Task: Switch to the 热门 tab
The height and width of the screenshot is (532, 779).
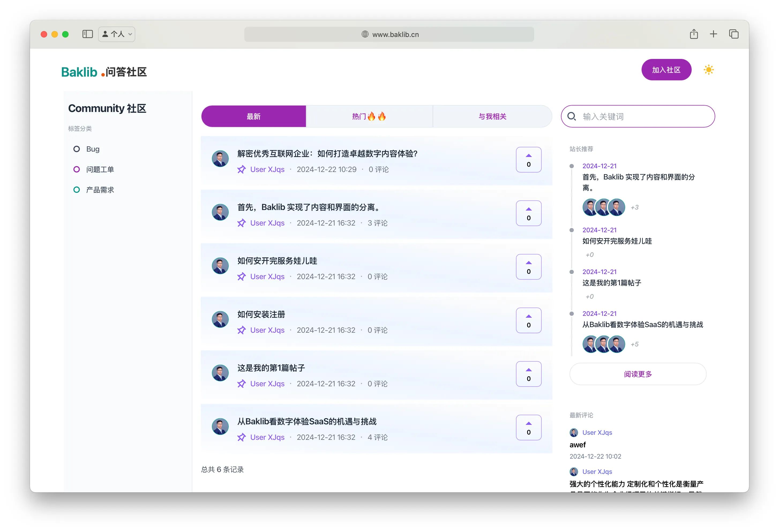Action: click(x=369, y=116)
